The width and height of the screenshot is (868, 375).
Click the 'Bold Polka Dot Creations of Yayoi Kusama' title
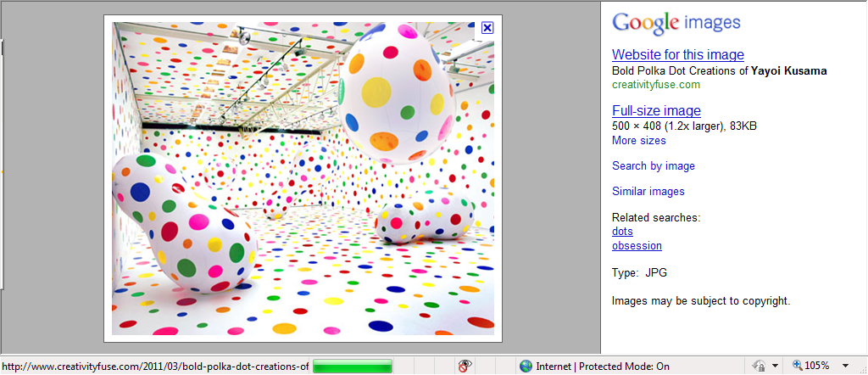point(720,71)
